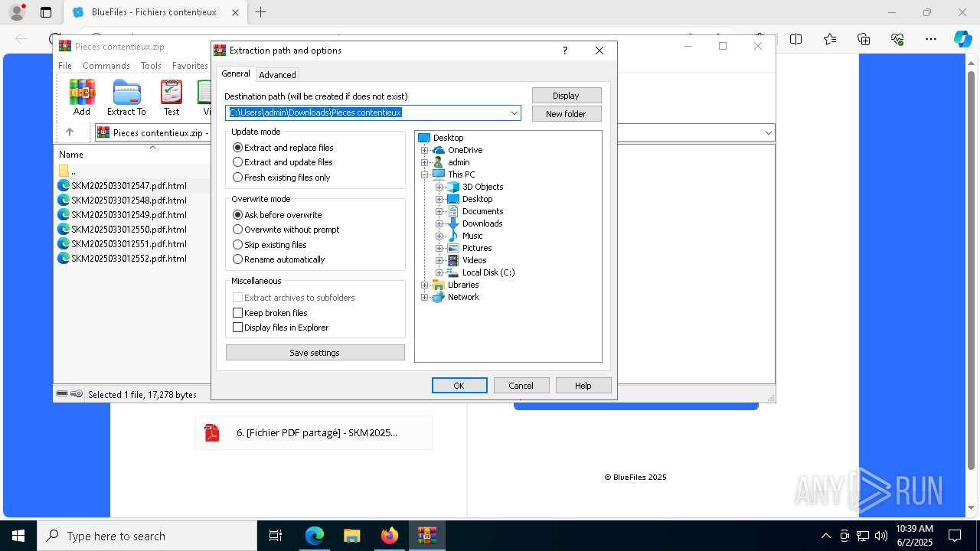Select Videos in the folder tree
The width and height of the screenshot is (980, 551).
click(x=474, y=260)
